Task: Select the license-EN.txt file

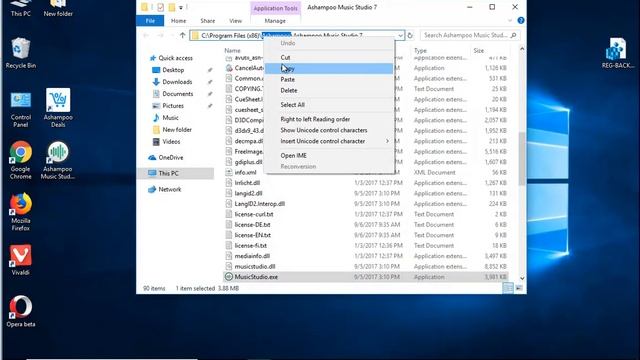Action: pyautogui.click(x=252, y=236)
